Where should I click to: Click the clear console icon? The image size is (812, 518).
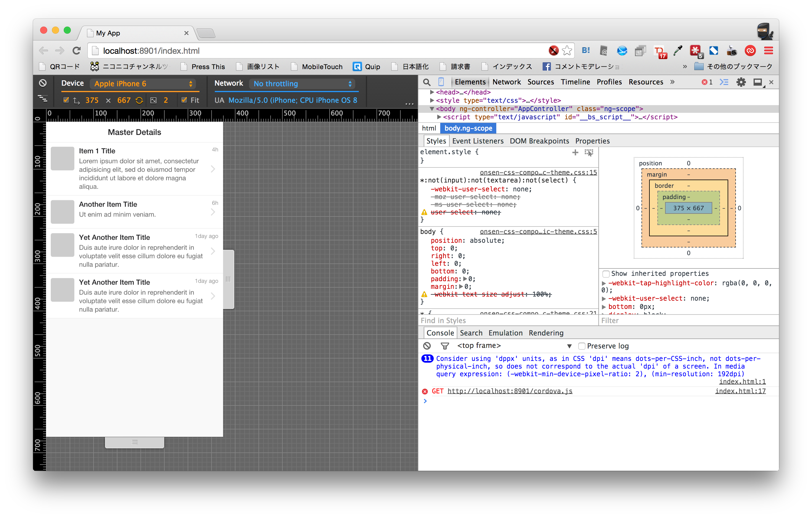point(427,346)
